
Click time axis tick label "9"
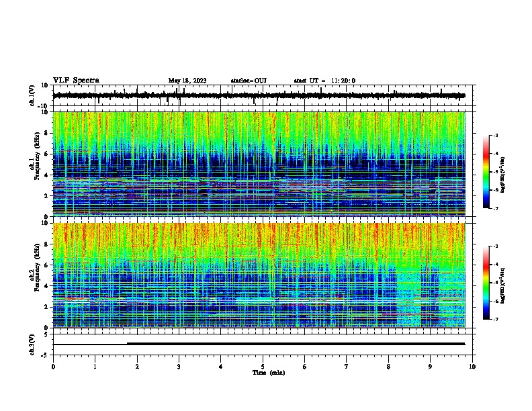(x=430, y=367)
